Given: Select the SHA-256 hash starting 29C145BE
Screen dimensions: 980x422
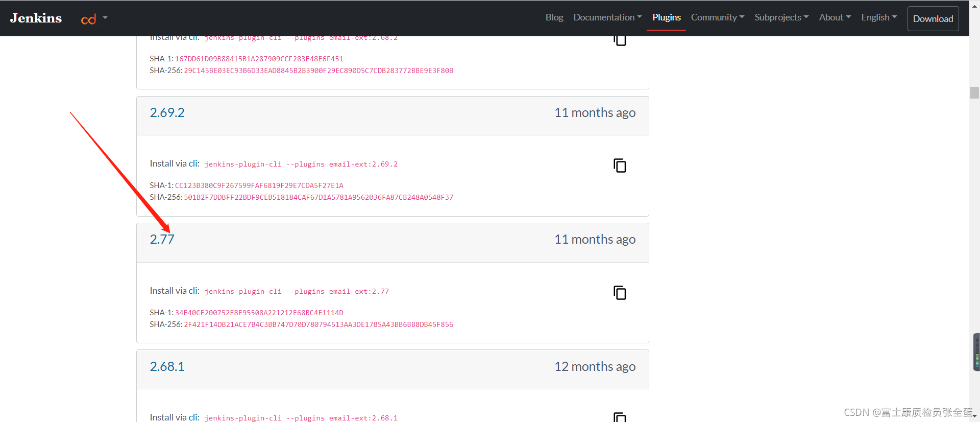Looking at the screenshot, I should click(318, 71).
